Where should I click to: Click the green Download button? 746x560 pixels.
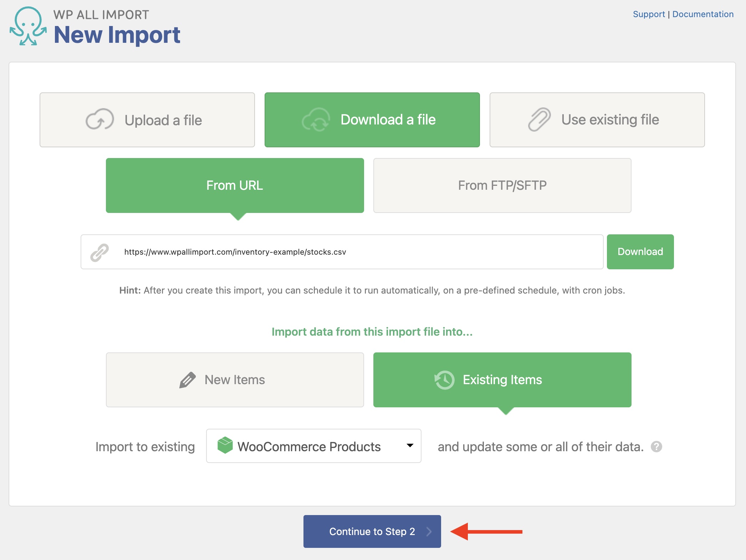[640, 252]
